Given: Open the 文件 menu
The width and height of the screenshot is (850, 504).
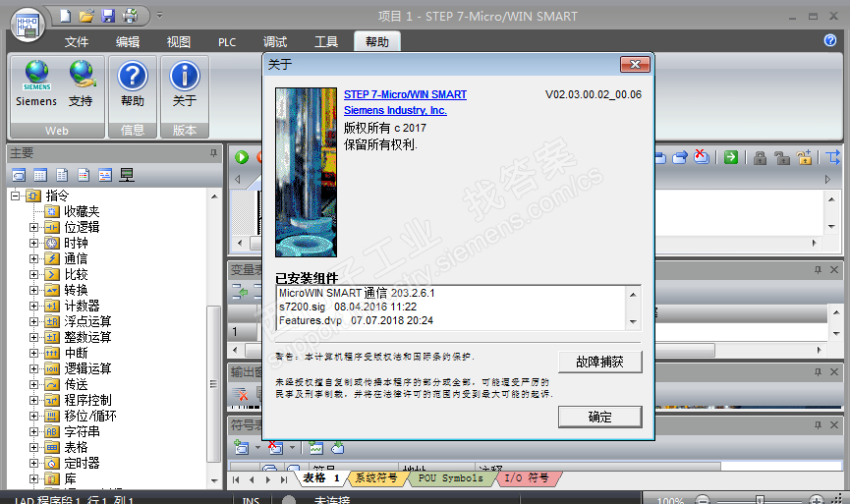Looking at the screenshot, I should click(77, 41).
